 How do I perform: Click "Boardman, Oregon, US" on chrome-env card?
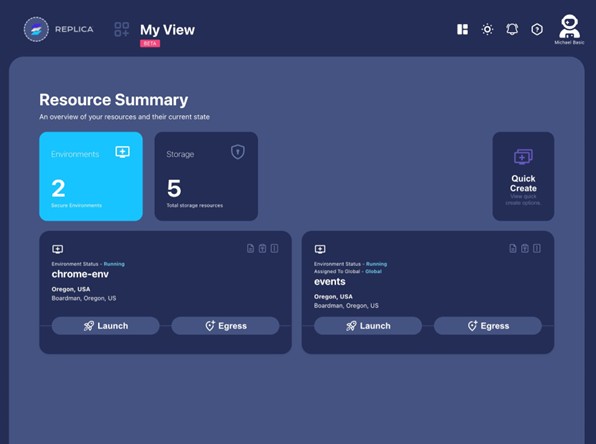click(x=84, y=298)
